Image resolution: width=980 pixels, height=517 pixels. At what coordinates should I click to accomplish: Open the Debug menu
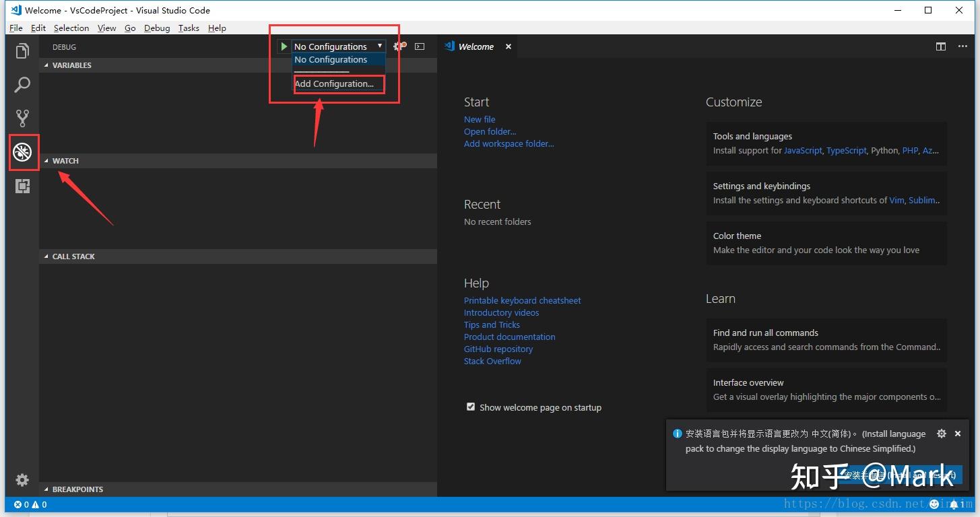[157, 28]
